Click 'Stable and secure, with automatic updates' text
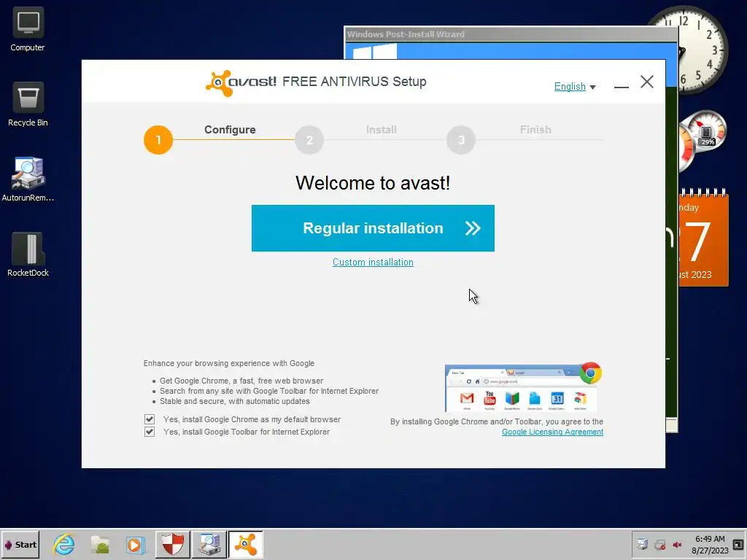 pos(234,402)
